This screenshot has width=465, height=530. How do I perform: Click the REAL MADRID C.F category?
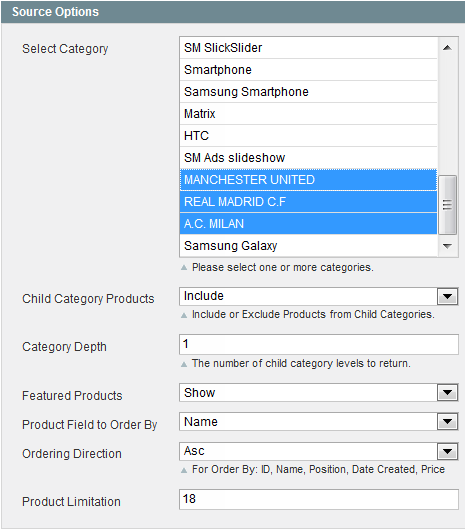(308, 202)
